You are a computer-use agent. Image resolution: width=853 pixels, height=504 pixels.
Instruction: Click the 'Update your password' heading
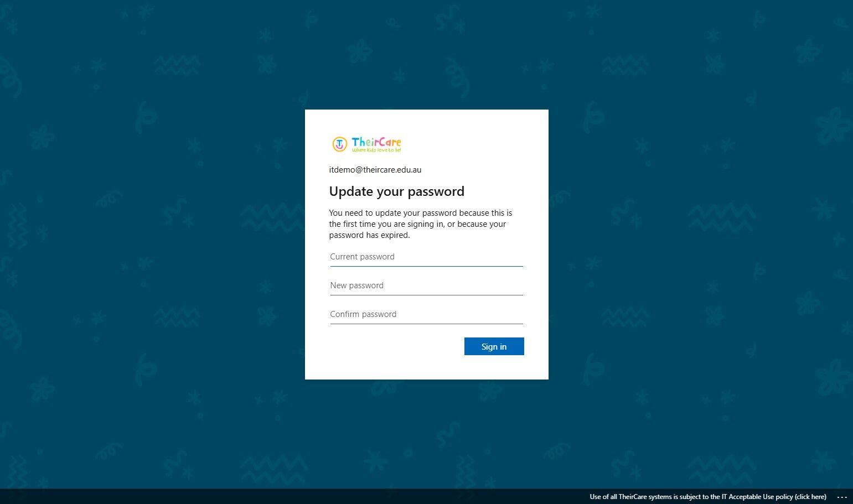click(397, 191)
